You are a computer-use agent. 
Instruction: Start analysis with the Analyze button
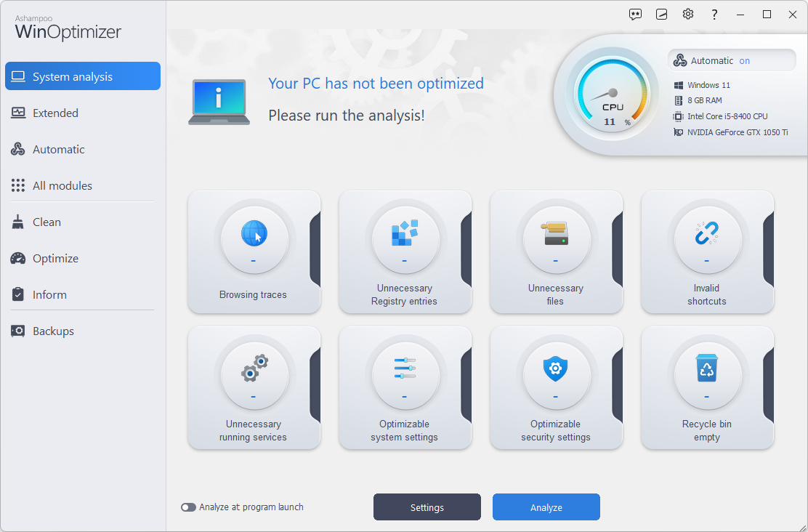click(546, 507)
